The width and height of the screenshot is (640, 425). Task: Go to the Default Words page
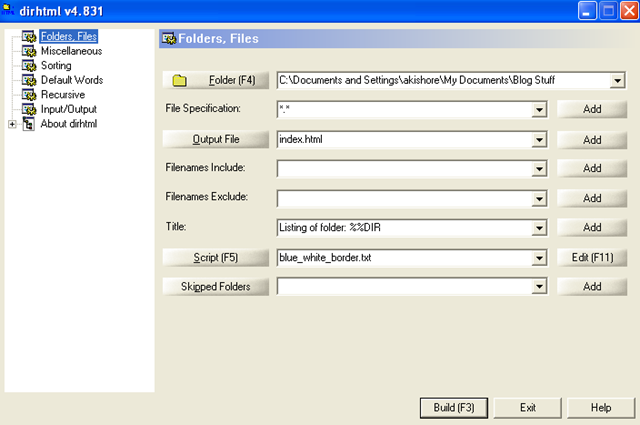[72, 80]
